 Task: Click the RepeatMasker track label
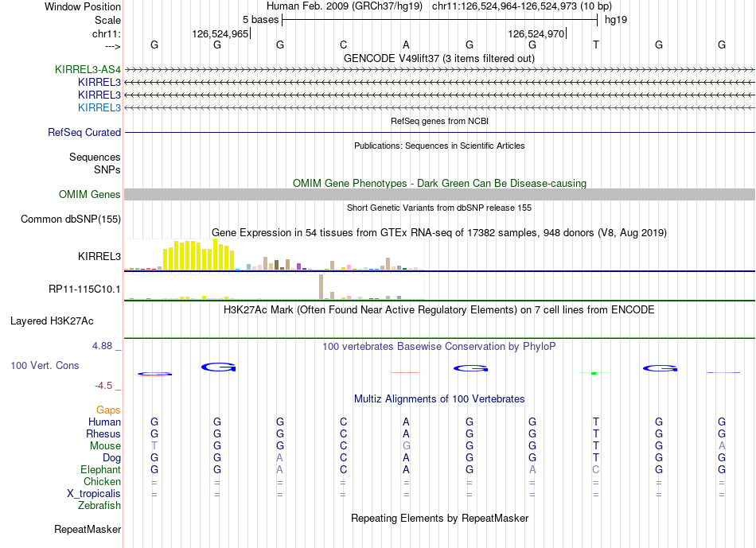tap(88, 529)
